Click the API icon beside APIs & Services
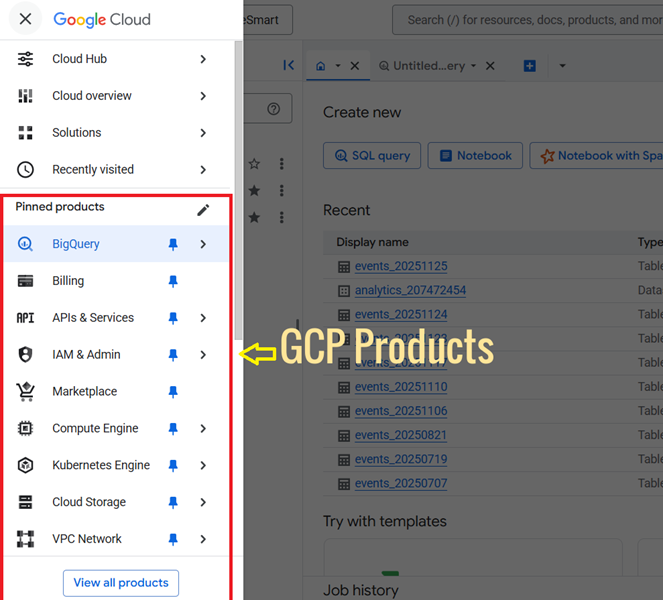 click(x=25, y=318)
